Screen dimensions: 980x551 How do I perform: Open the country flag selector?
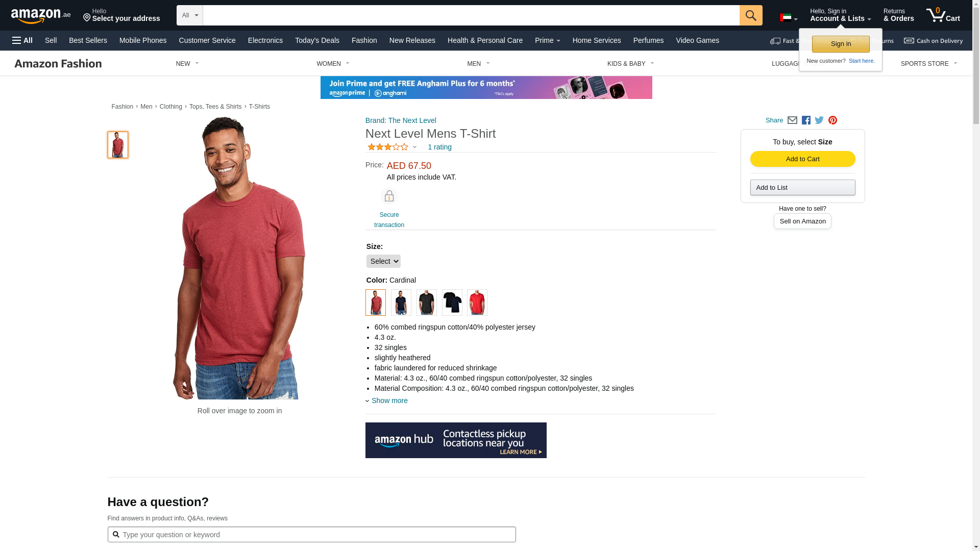tap(788, 18)
